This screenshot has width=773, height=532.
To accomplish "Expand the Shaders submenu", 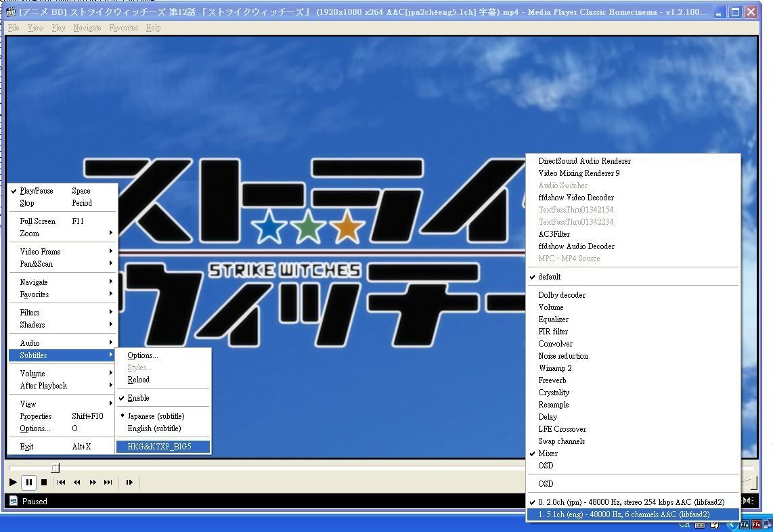I will pyautogui.click(x=63, y=325).
